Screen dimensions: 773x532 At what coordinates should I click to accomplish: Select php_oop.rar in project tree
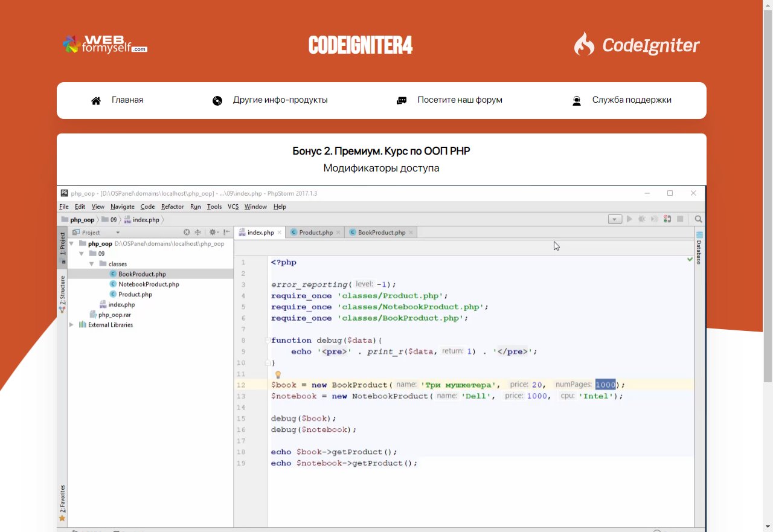(x=114, y=315)
